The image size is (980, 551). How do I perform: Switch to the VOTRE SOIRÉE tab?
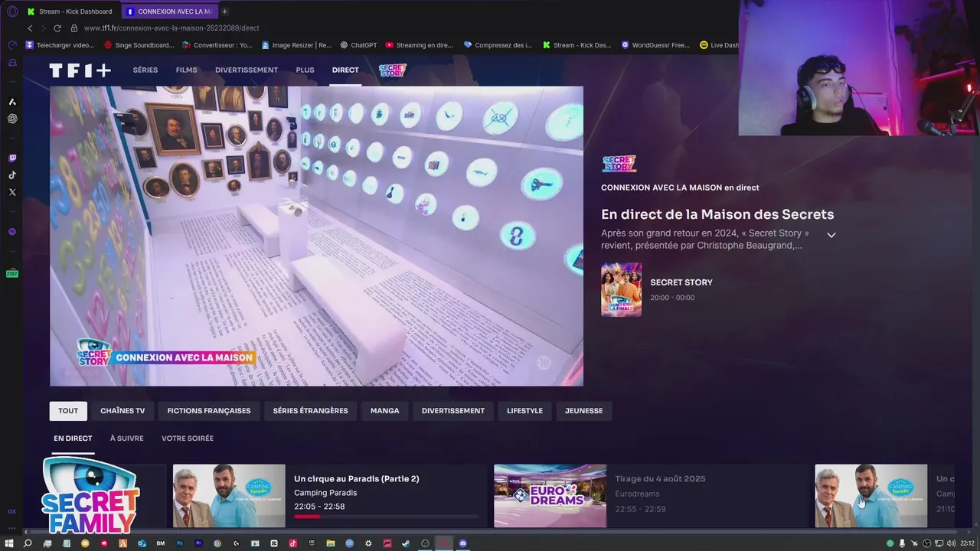coord(188,439)
